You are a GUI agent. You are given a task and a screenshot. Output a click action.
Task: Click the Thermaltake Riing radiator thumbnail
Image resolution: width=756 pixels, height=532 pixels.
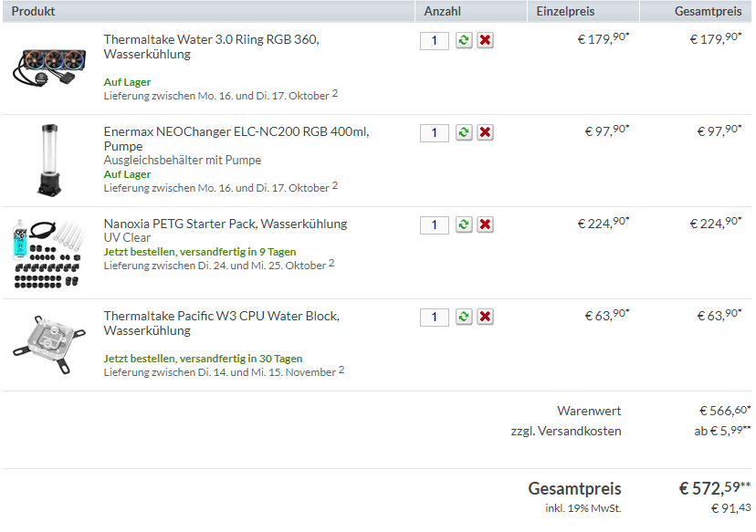(49, 68)
